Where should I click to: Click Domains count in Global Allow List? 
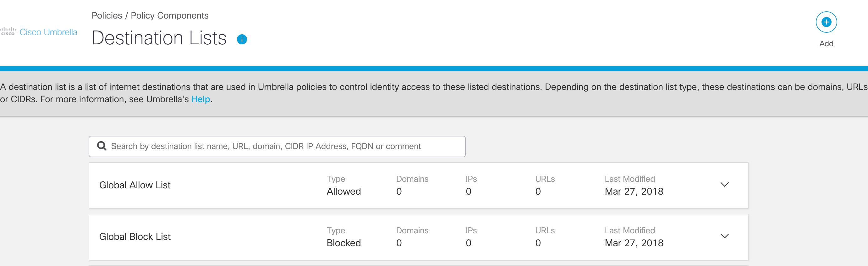click(399, 191)
